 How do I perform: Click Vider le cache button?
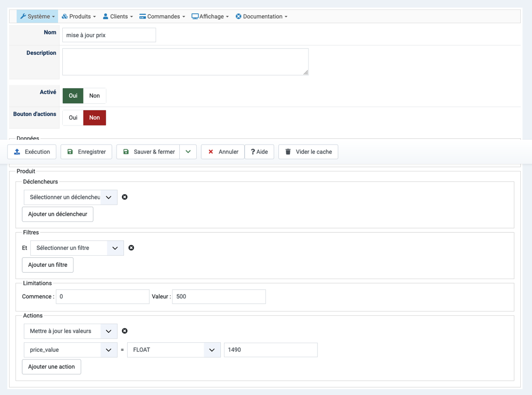tap(308, 152)
